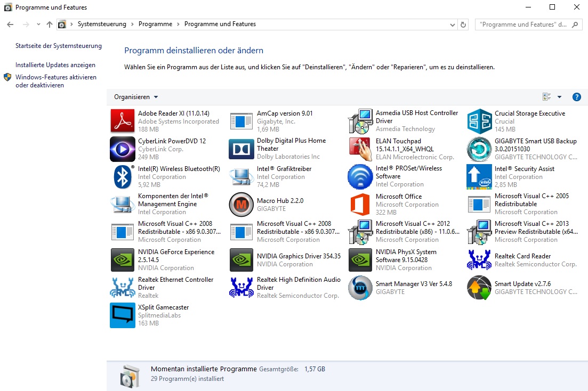
Task: Select the Adobe Reader XI (11.0.14) name
Action: (x=174, y=113)
